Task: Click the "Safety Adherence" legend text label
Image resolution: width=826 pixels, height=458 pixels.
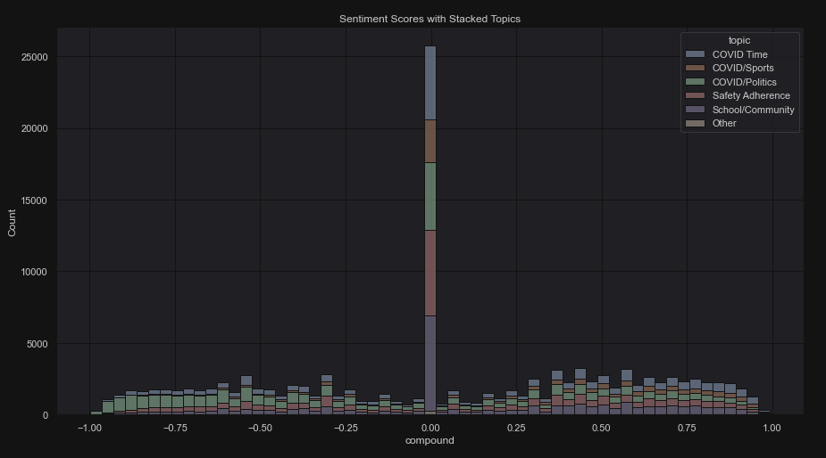Action: coord(751,96)
